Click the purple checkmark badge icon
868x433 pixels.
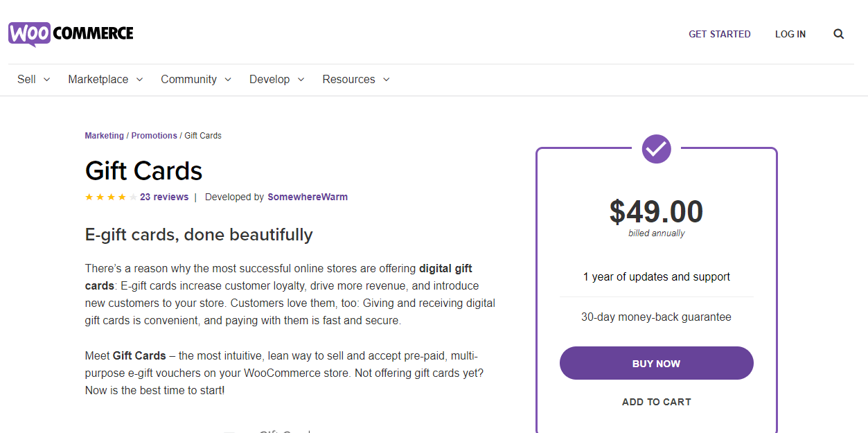[656, 148]
